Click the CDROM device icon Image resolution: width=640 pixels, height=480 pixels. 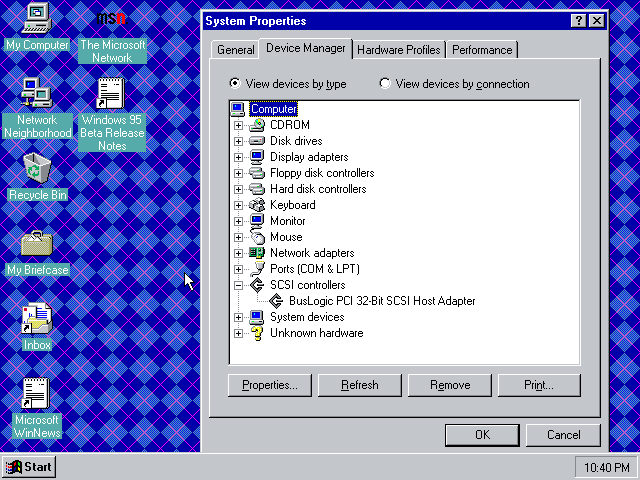[257, 125]
